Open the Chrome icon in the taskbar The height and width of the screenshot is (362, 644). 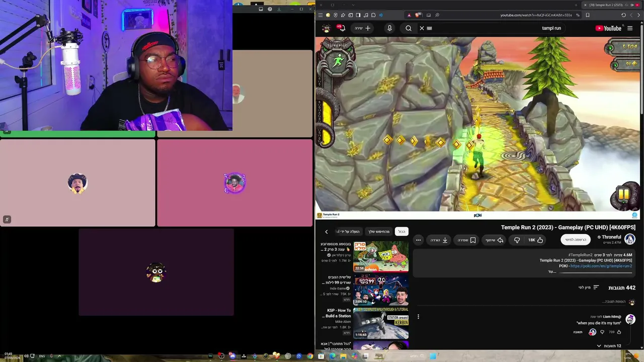pyautogui.click(x=310, y=356)
